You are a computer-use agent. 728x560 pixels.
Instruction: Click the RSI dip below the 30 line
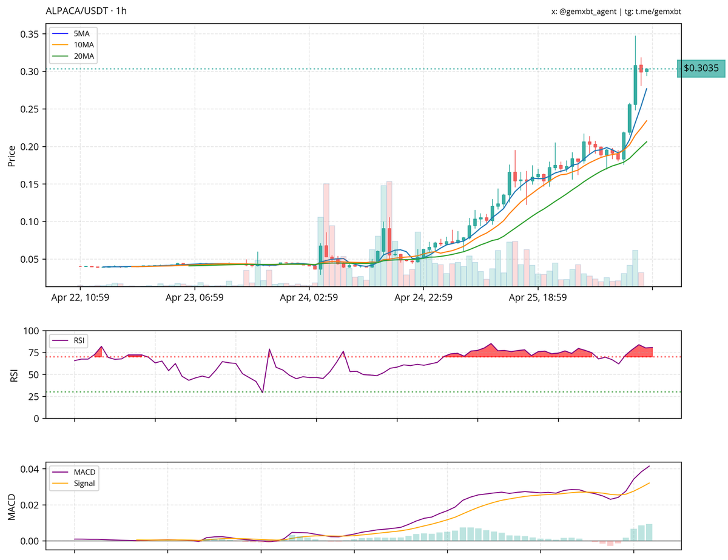[x=263, y=391]
